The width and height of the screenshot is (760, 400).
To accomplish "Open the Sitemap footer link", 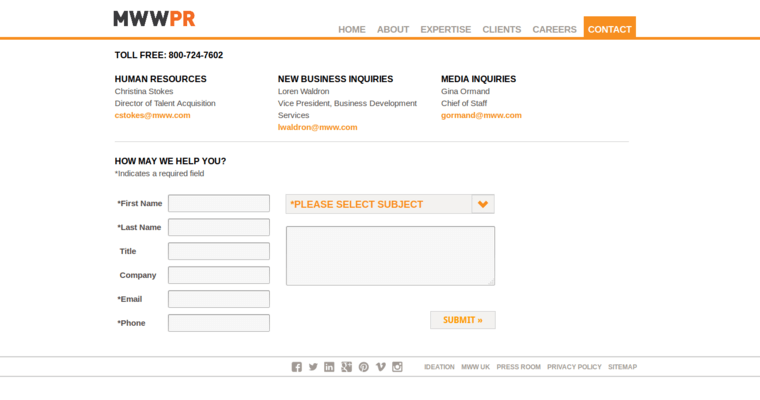I will pos(623,367).
